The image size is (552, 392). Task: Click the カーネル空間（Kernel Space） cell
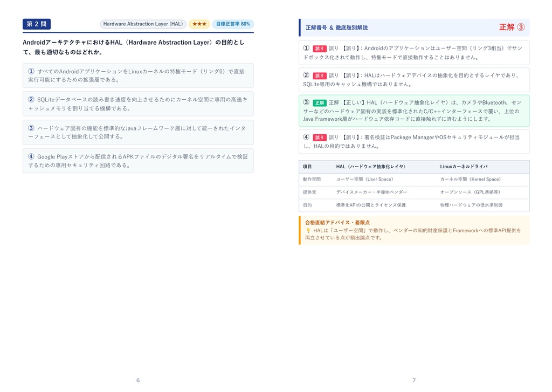click(x=470, y=179)
